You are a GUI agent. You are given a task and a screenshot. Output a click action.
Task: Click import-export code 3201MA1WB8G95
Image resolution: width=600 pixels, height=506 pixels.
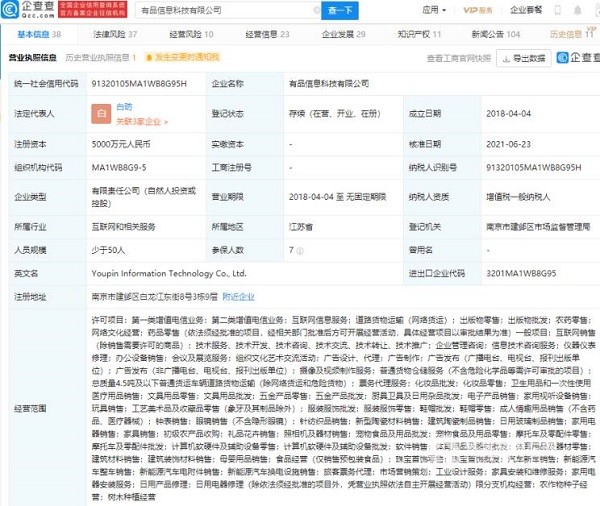(x=521, y=273)
